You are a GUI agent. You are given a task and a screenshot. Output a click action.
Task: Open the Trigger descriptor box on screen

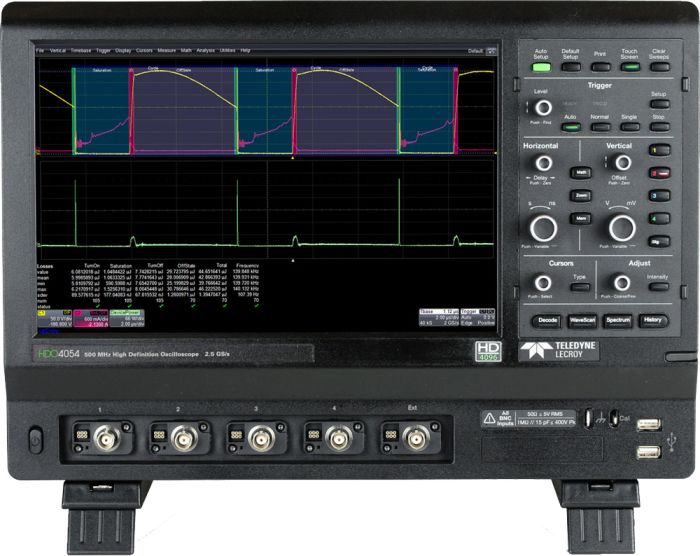tap(478, 317)
